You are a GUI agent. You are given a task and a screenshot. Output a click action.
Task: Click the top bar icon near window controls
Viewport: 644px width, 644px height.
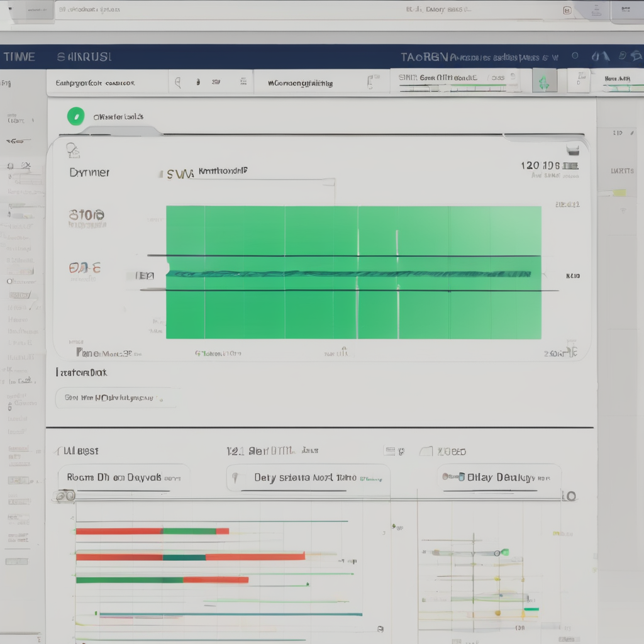click(x=566, y=10)
